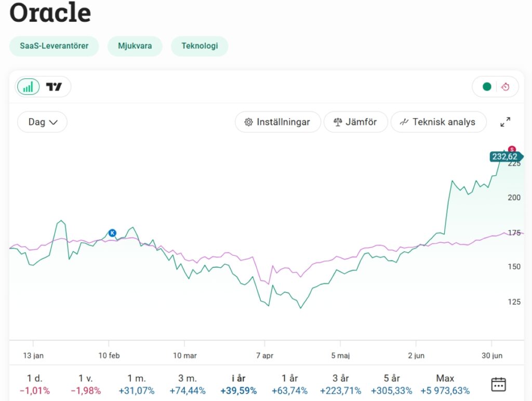Click the blue K marker on chart
Image resolution: width=532 pixels, height=401 pixels.
click(112, 233)
